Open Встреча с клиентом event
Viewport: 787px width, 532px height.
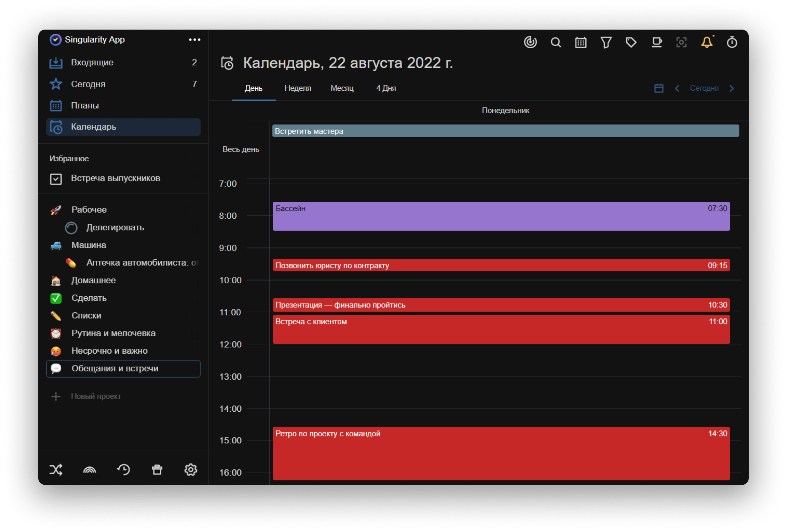click(501, 329)
